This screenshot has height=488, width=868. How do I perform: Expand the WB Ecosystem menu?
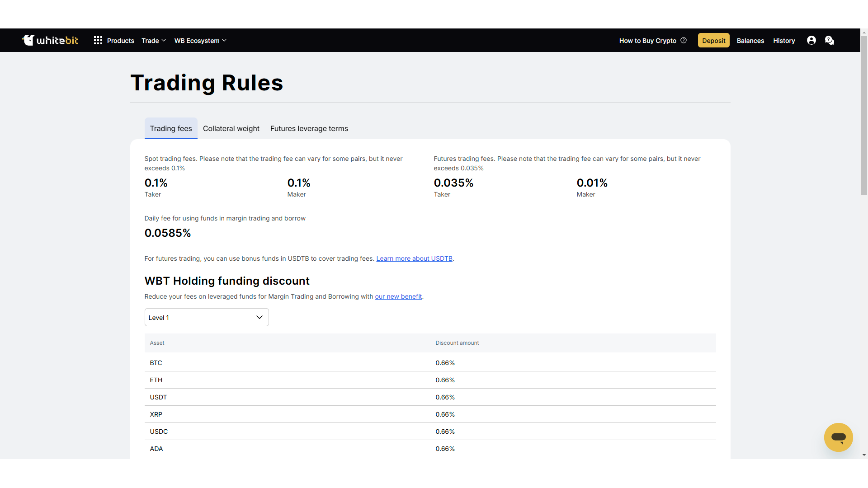coord(200,41)
